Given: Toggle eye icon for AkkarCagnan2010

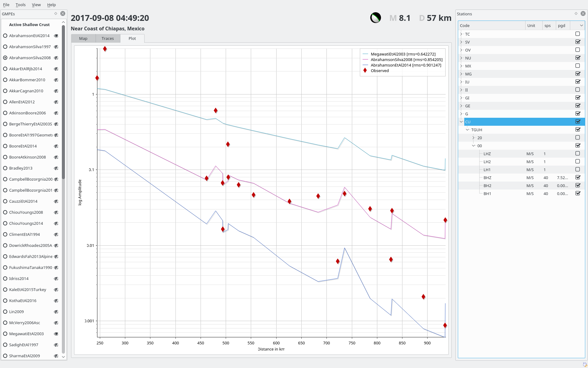Looking at the screenshot, I should [56, 91].
